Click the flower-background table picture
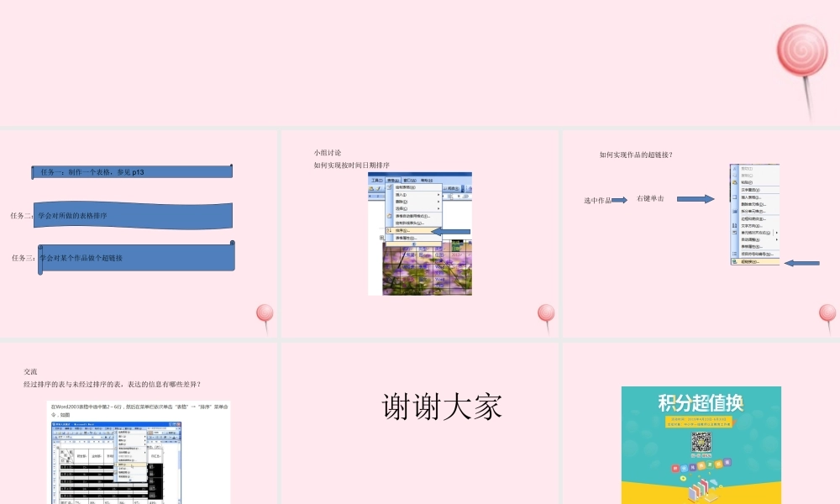The height and width of the screenshot is (504, 840). [x=427, y=268]
